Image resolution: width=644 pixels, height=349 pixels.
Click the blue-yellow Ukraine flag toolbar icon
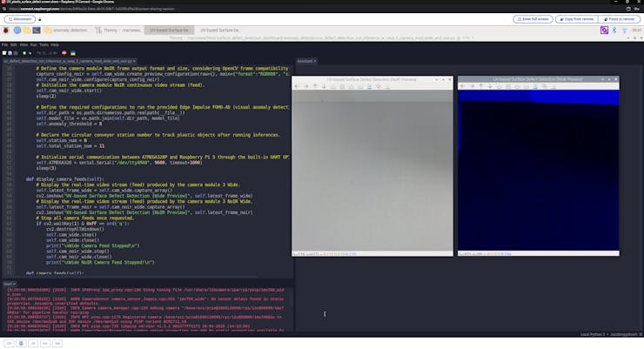[x=73, y=53]
